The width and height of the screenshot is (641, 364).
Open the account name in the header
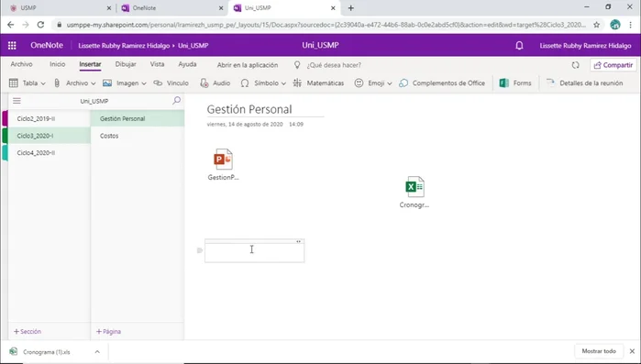click(x=585, y=45)
